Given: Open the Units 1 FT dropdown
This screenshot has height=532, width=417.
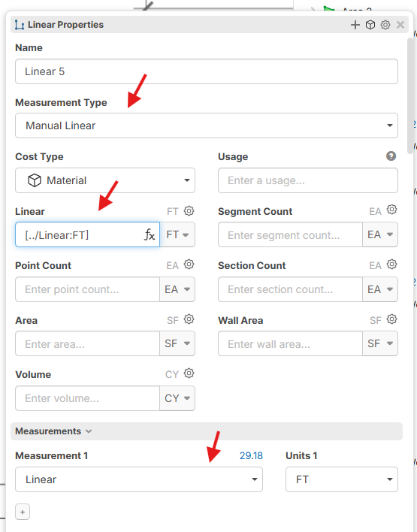Looking at the screenshot, I should click(342, 479).
